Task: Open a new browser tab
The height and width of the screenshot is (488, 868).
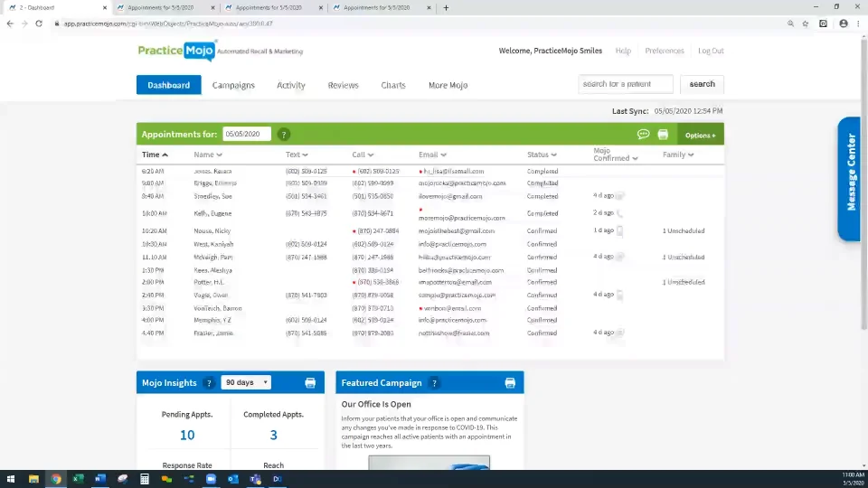Action: coord(446,8)
